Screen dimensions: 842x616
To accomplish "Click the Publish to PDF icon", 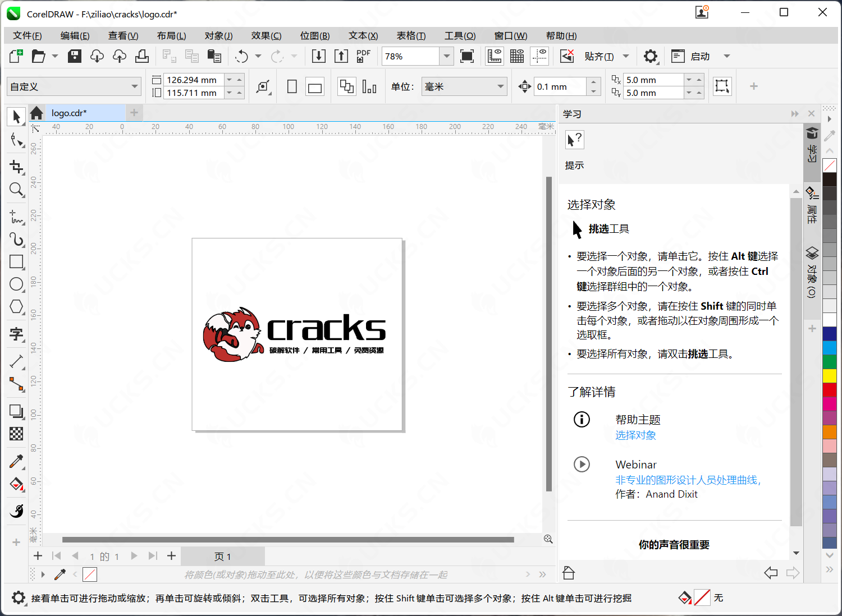I will pos(363,56).
